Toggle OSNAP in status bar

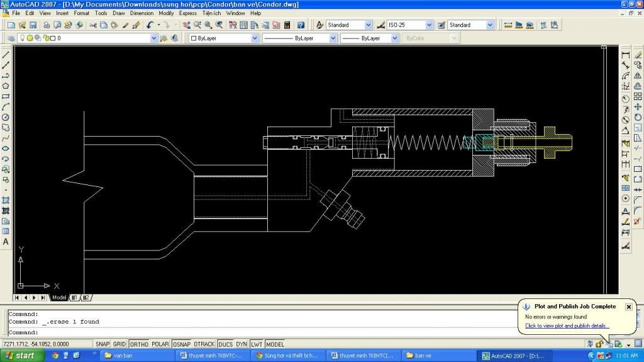pyautogui.click(x=182, y=344)
